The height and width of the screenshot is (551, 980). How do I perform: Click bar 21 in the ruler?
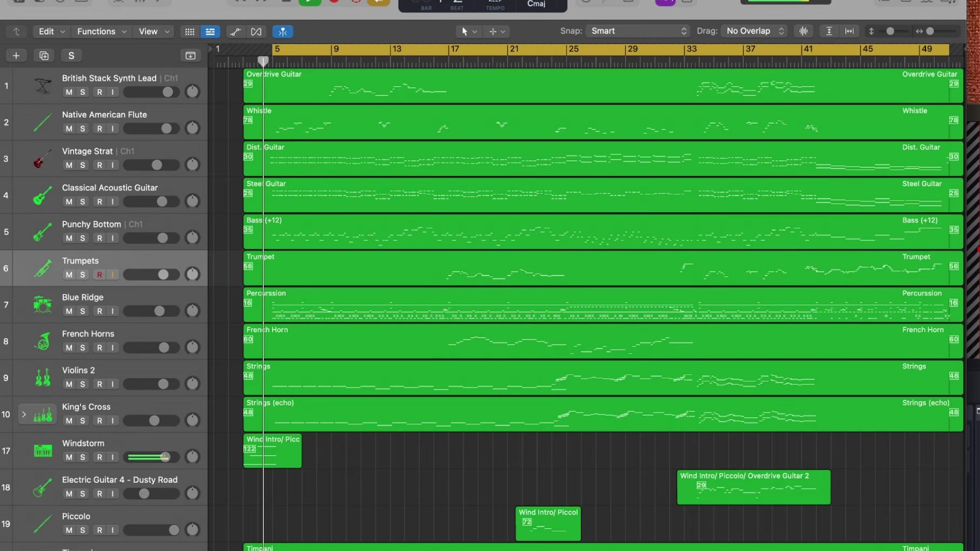[514, 49]
